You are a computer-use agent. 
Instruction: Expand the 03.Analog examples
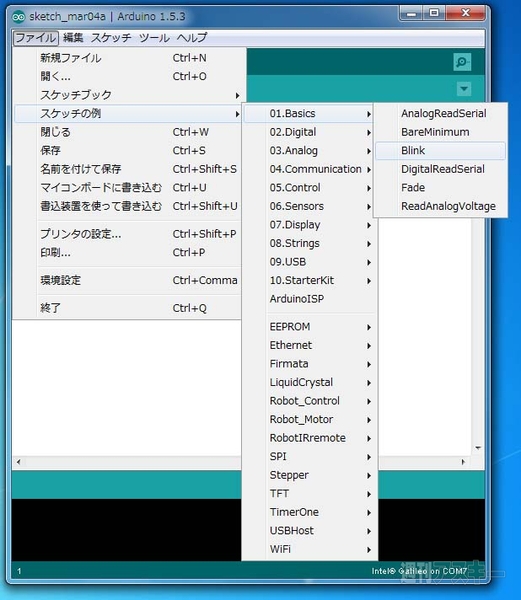[x=309, y=151]
